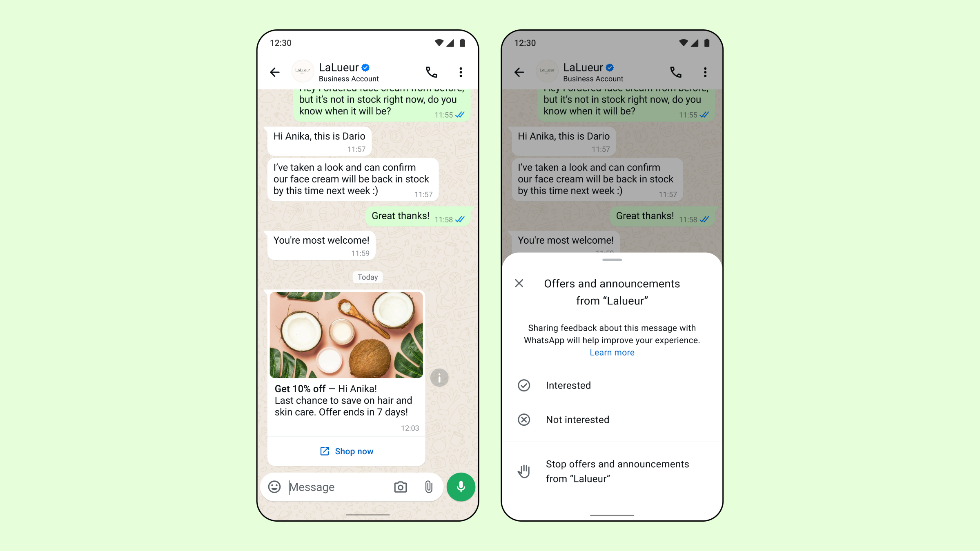Screen dimensions: 980x551
Task: Click Learn more link in feedback sheet
Action: tap(612, 353)
